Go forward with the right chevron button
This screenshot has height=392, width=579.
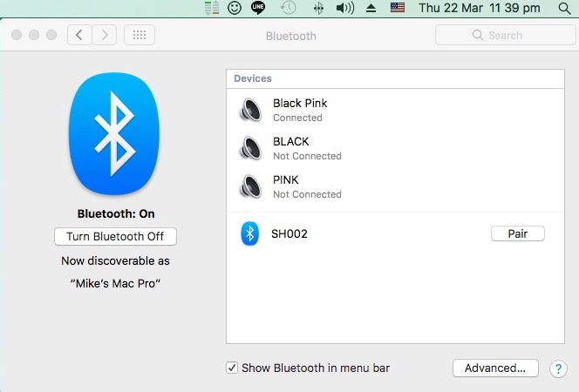105,35
